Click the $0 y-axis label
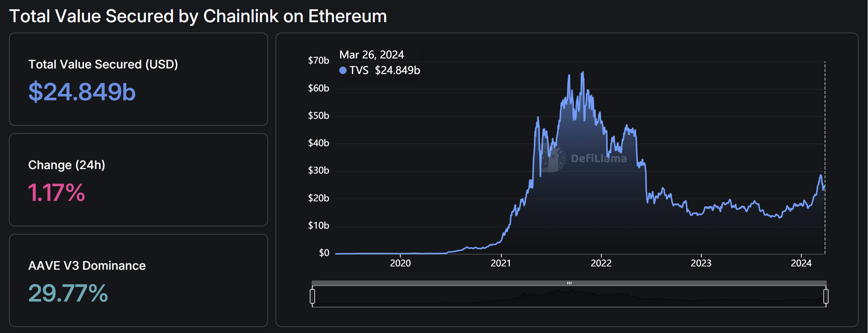868x333 pixels. 324,253
